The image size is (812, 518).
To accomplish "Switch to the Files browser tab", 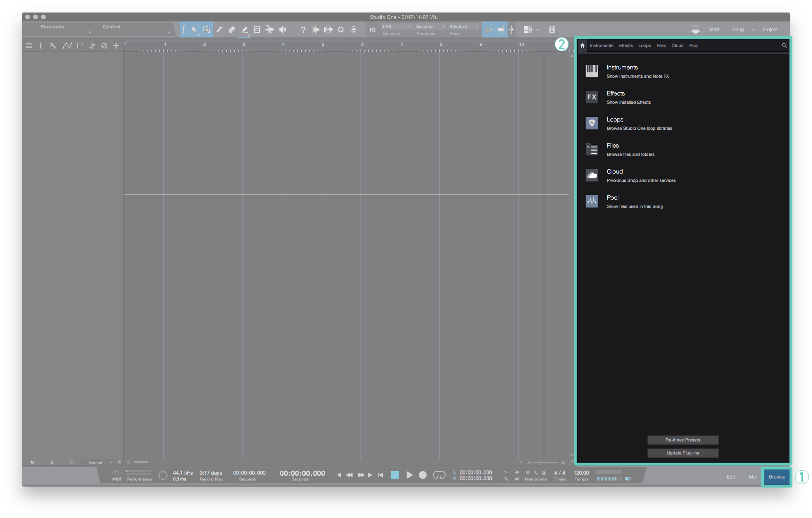I will pos(661,45).
